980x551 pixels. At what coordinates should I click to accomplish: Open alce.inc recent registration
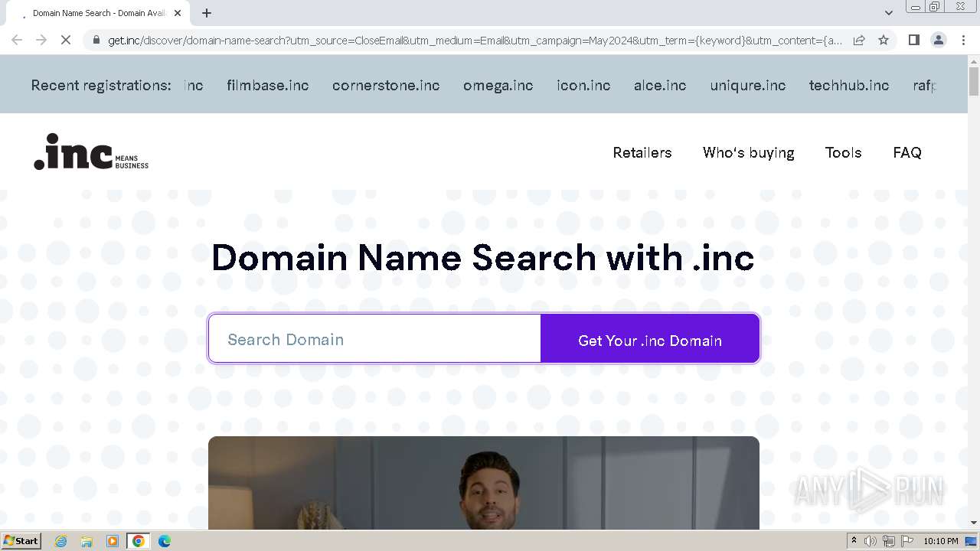pos(660,85)
